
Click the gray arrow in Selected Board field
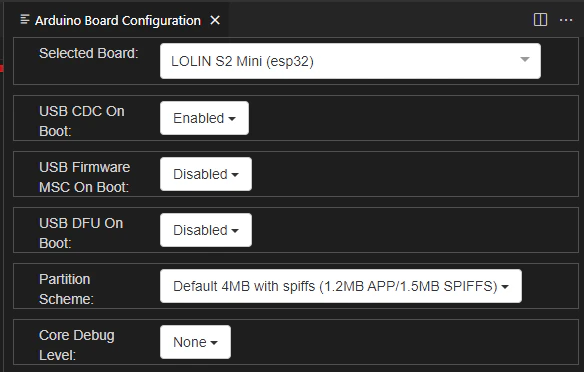pos(524,60)
